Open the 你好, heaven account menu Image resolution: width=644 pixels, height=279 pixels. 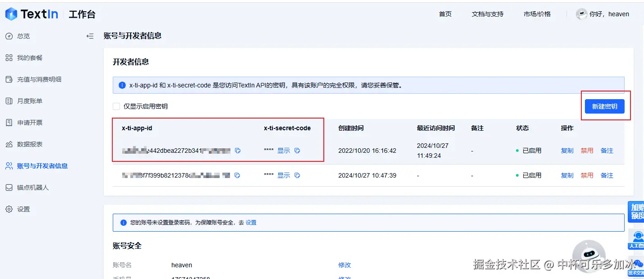(x=609, y=14)
